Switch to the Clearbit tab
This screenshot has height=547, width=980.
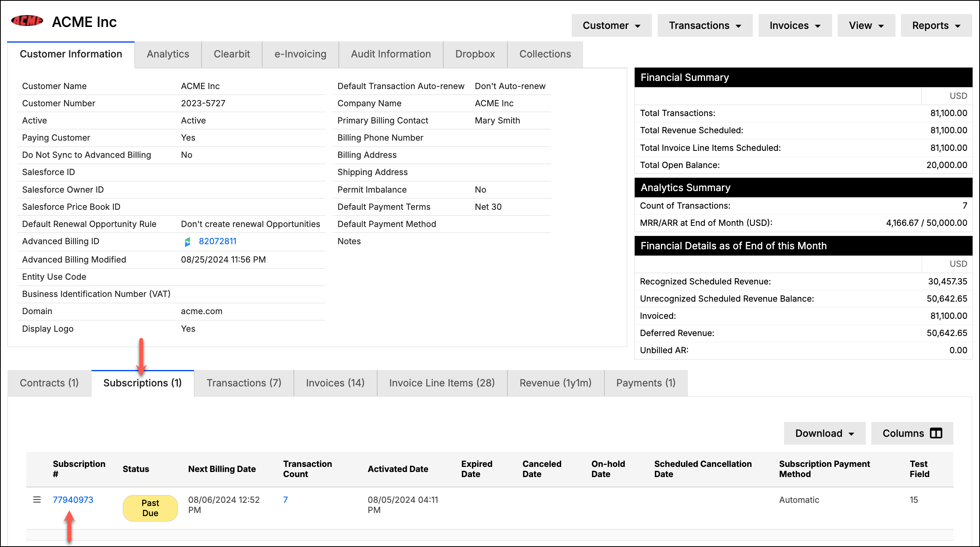[x=232, y=54]
